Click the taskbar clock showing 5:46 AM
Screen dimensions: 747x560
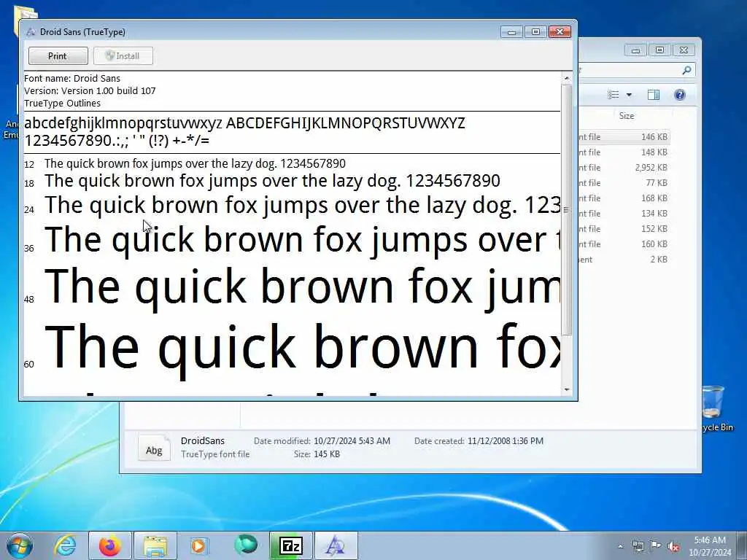710,546
